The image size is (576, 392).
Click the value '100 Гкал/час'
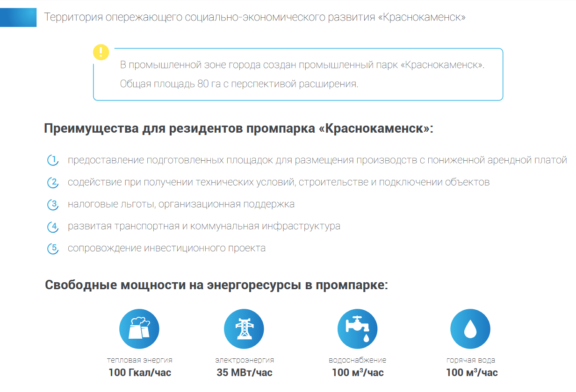140,373
